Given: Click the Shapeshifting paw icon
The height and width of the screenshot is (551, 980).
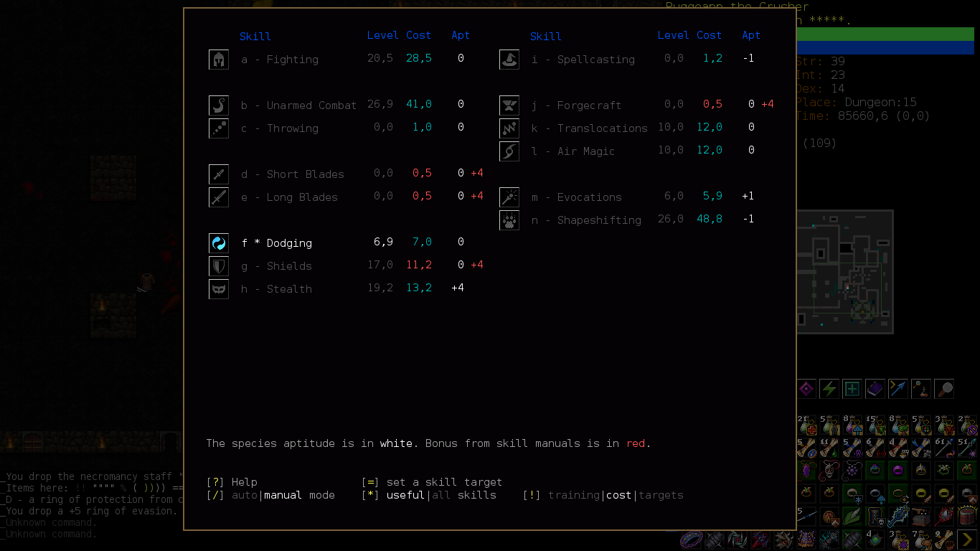Looking at the screenshot, I should click(509, 220).
